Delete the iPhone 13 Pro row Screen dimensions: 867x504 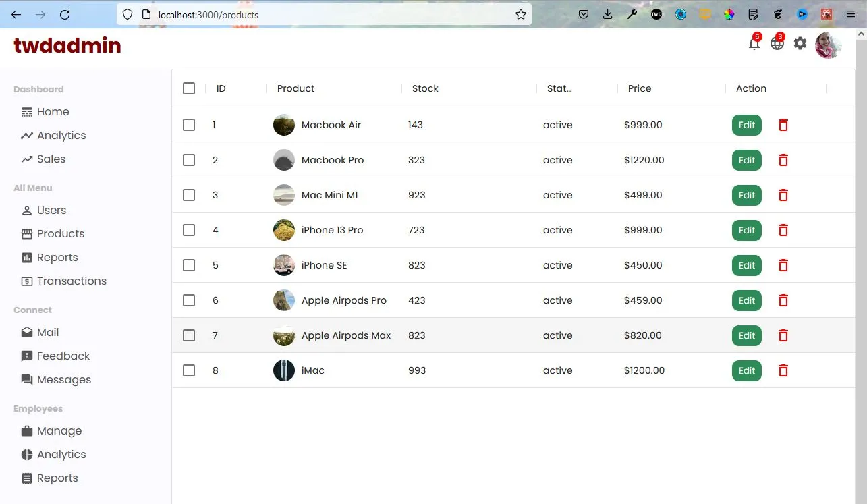(783, 230)
